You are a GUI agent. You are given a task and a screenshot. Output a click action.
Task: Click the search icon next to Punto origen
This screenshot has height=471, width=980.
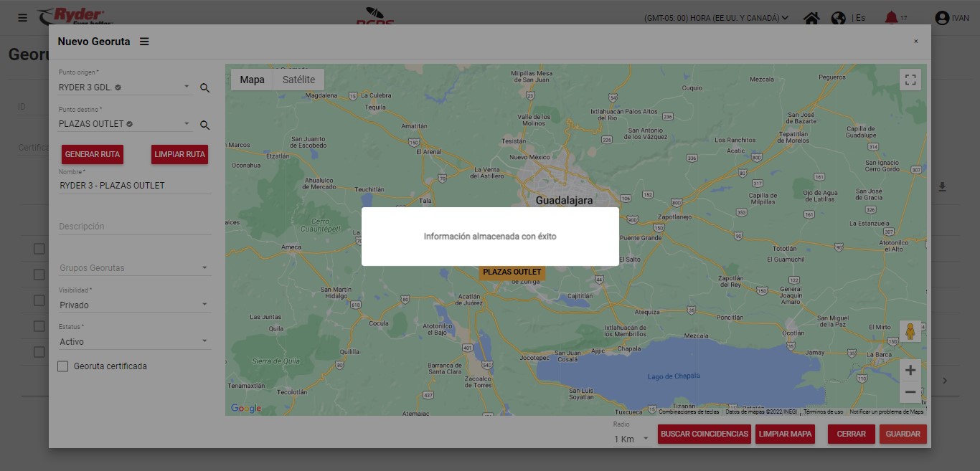(x=204, y=87)
